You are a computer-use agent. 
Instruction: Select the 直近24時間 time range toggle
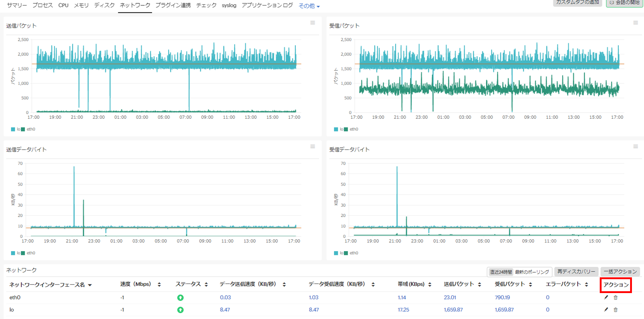click(501, 272)
